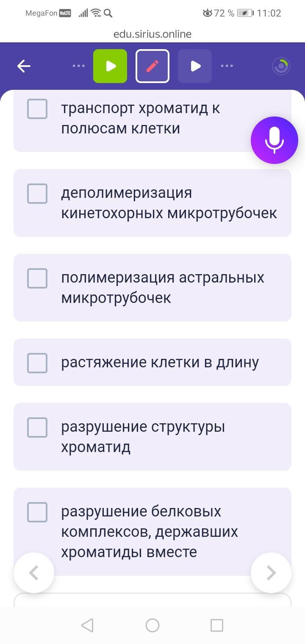Tap the back arrow in header
The width and height of the screenshot is (305, 644).
[x=24, y=66]
